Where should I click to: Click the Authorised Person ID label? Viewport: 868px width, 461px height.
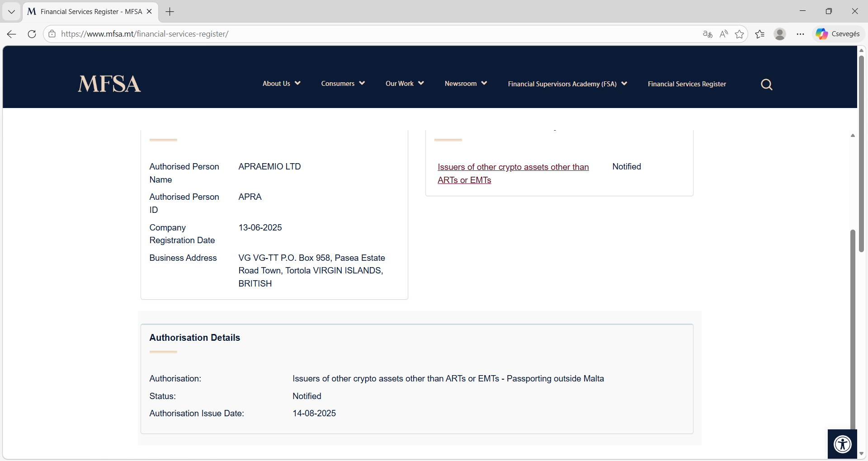[x=184, y=203]
